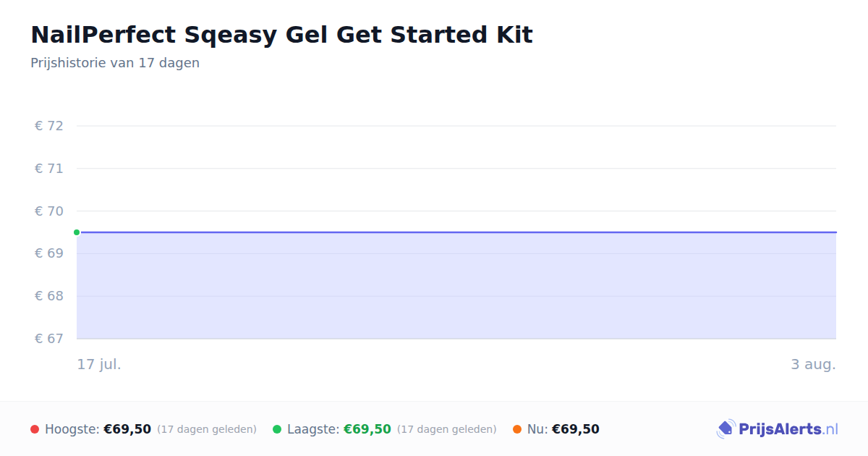Click the Prijshistorie van 17 dagen subtitle
The image size is (868, 456).
pyautogui.click(x=115, y=63)
